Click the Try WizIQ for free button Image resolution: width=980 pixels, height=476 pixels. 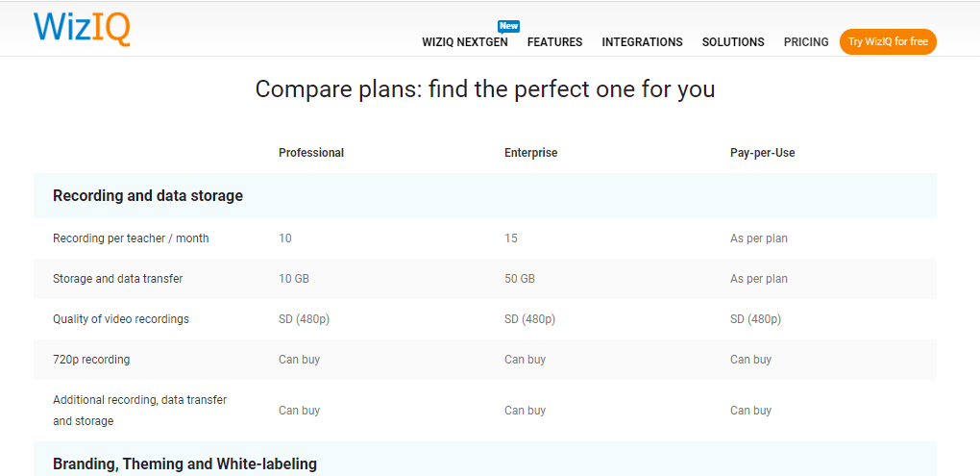[888, 42]
